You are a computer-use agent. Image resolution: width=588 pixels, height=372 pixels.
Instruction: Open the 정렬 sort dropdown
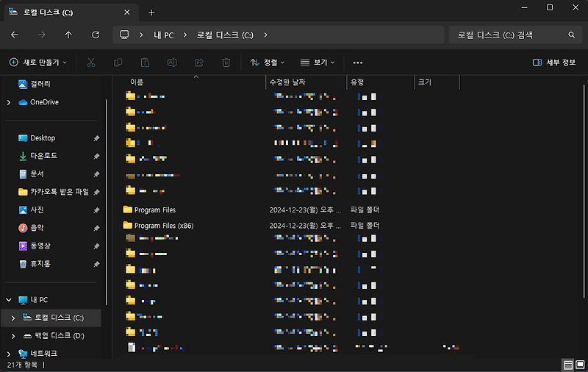tap(268, 62)
